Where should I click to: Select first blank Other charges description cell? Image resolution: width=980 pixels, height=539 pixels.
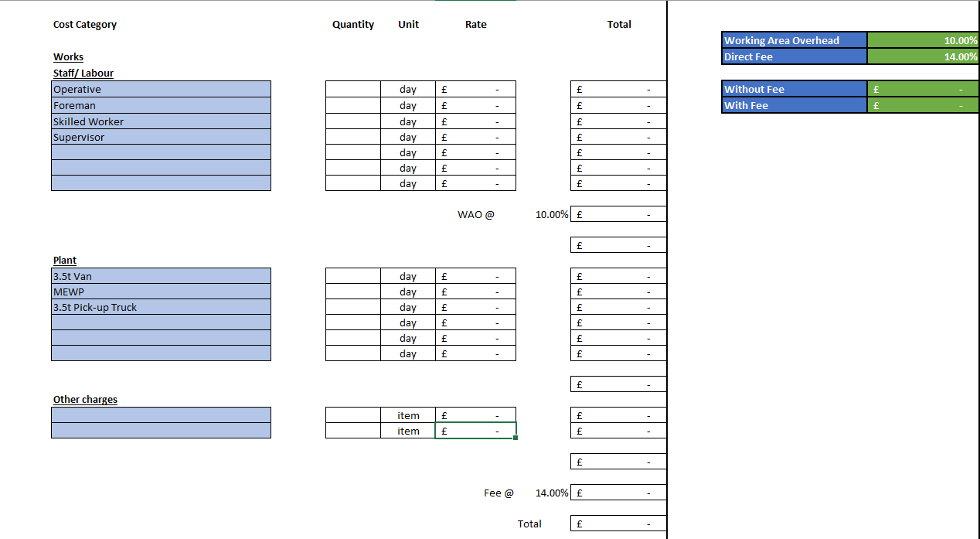pos(161,415)
